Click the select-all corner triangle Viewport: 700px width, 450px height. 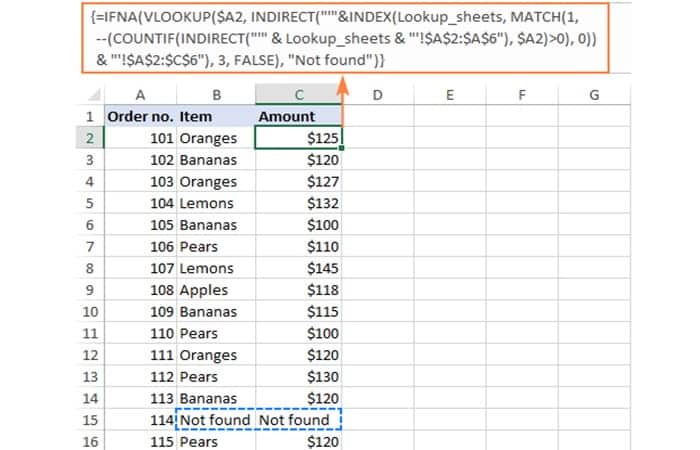94,95
